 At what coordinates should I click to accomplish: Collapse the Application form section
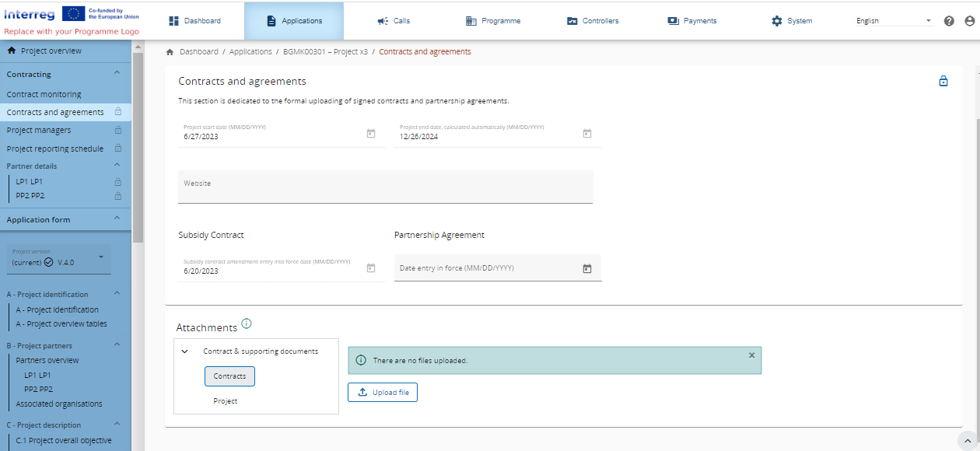pyautogui.click(x=117, y=219)
